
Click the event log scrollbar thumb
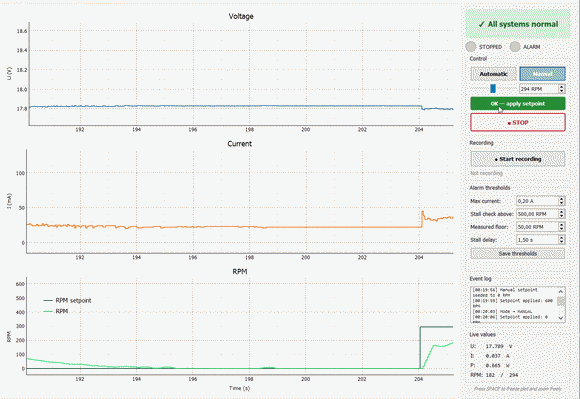pyautogui.click(x=561, y=301)
